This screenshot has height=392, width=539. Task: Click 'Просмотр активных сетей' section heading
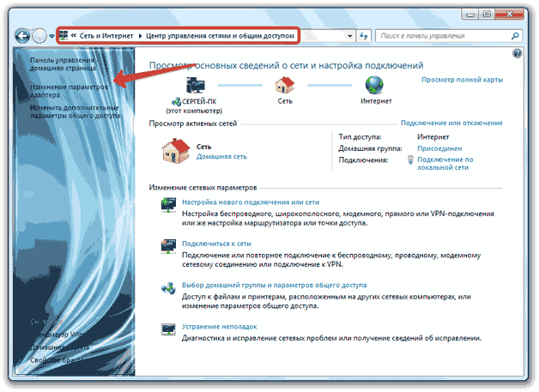pos(193,124)
